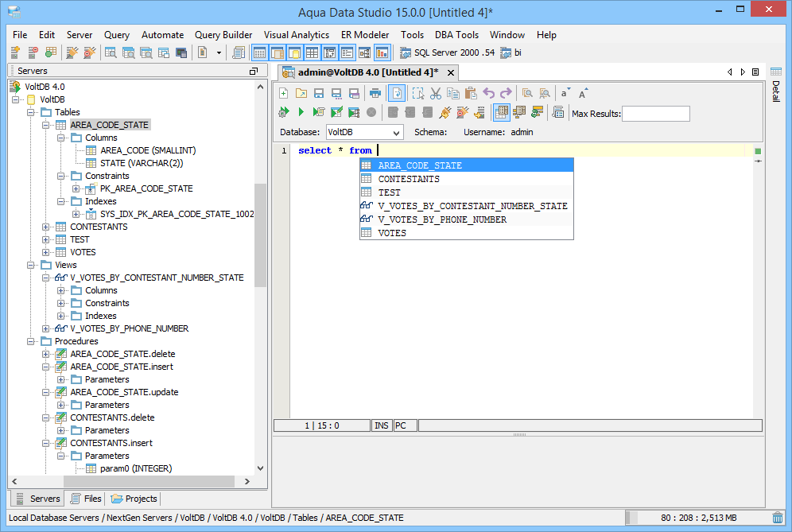Execute the query with the green play icon
This screenshot has height=532, width=792.
301,112
